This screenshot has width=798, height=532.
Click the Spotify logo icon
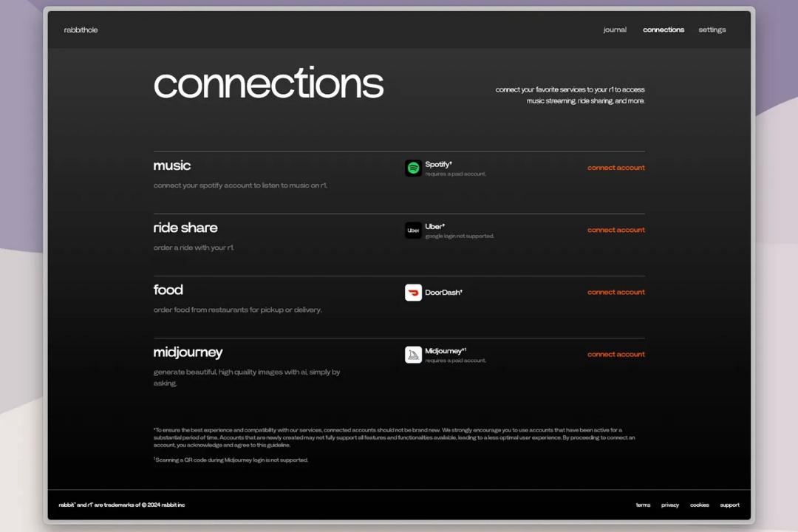(413, 168)
